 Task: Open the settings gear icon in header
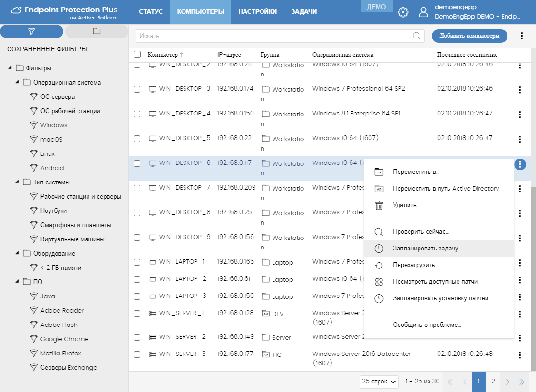(x=403, y=12)
